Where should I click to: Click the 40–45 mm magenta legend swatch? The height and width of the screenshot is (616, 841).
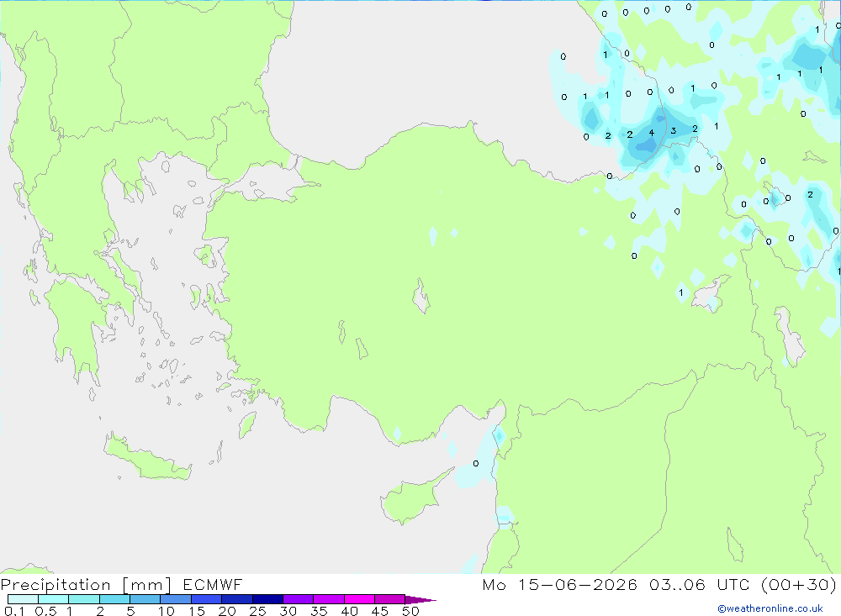[x=359, y=599]
